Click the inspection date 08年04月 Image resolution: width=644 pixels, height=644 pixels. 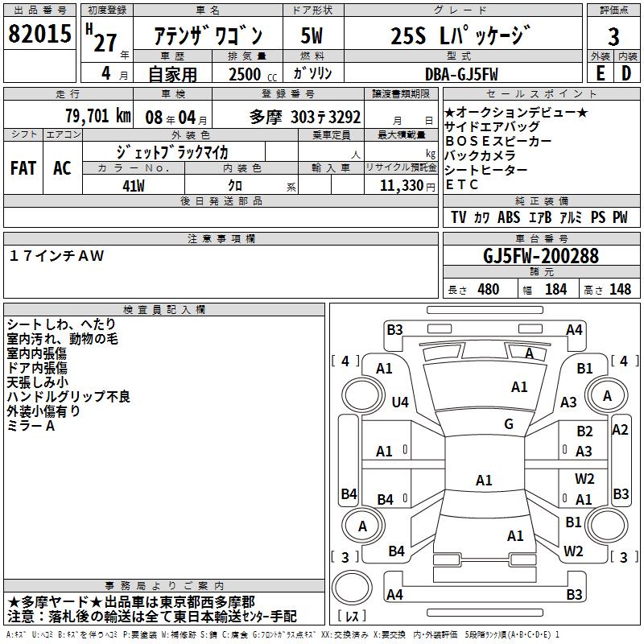tap(176, 118)
